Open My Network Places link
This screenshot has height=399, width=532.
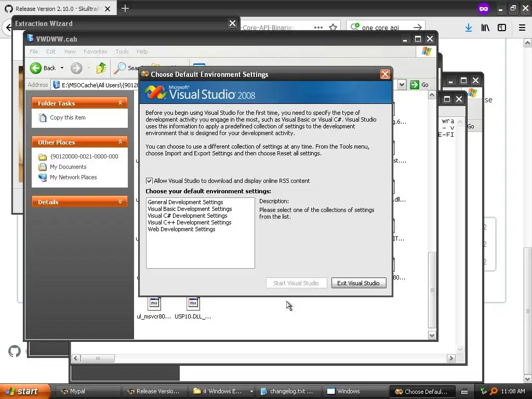coord(73,177)
